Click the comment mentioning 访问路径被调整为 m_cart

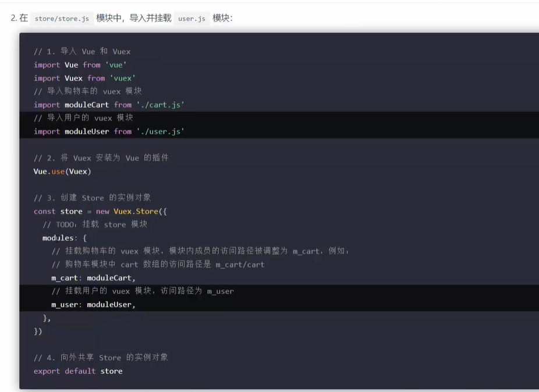click(x=200, y=251)
